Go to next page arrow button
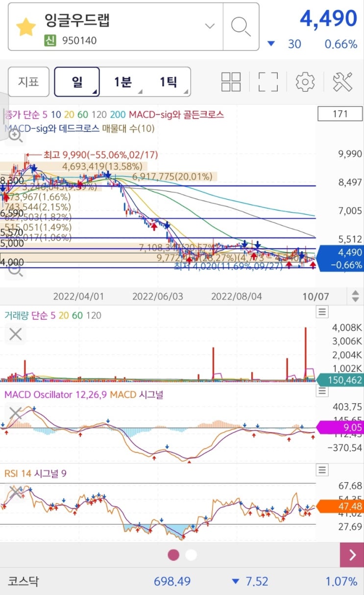The width and height of the screenshot is (364, 595). coord(352,555)
